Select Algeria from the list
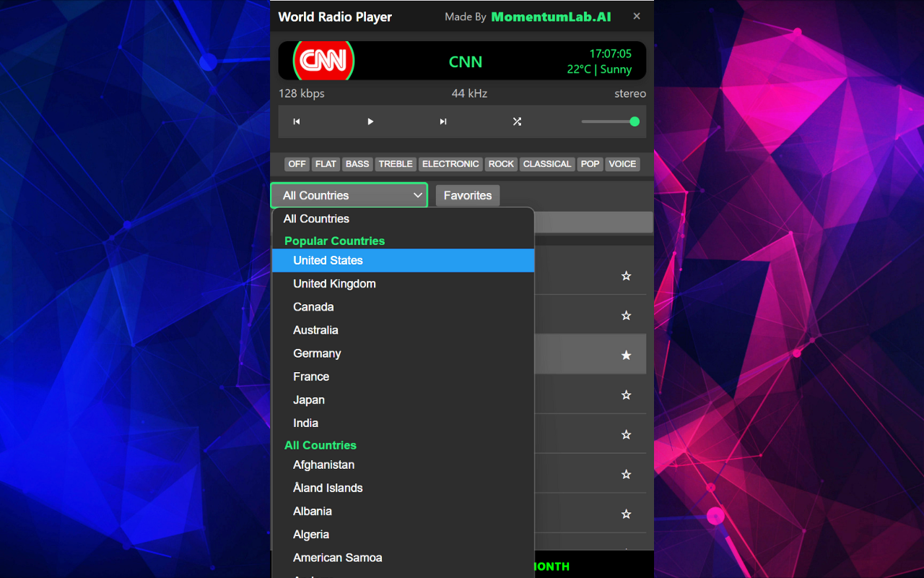This screenshot has height=578, width=924. 403,535
